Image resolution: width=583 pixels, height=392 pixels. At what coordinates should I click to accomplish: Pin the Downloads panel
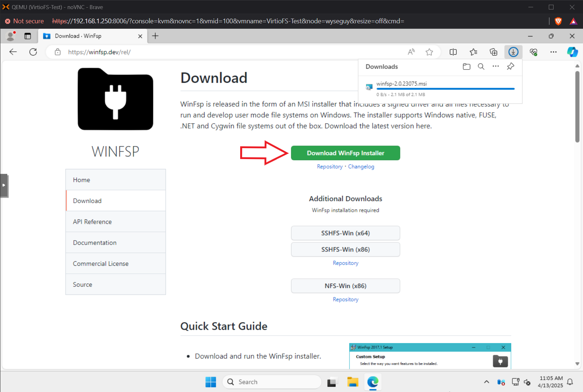point(511,66)
